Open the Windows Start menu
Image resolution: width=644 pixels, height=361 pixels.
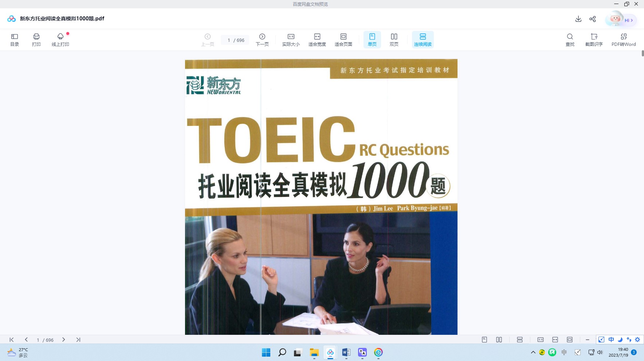[266, 352]
